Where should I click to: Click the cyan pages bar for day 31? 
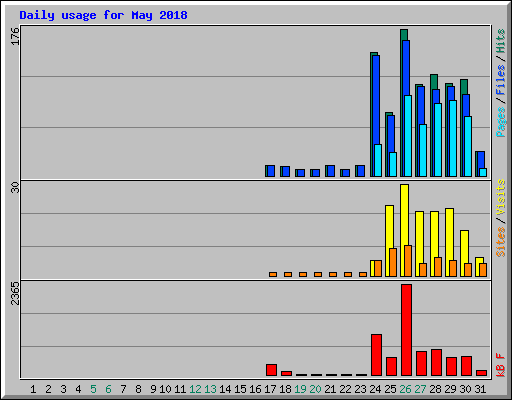click(483, 172)
